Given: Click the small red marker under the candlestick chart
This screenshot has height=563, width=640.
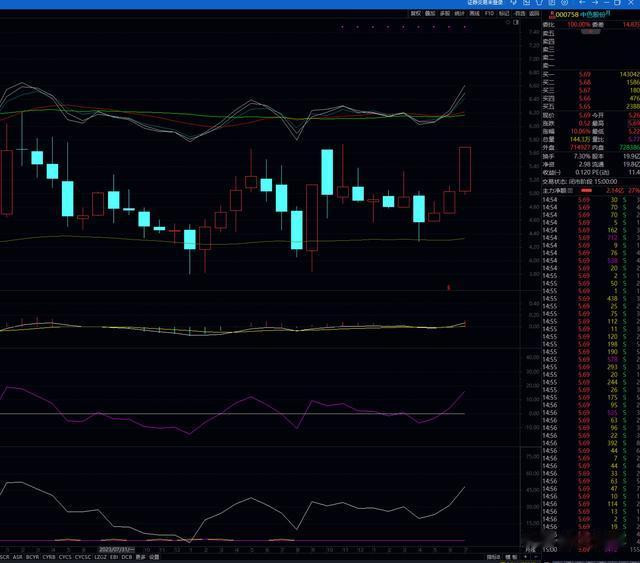Looking at the screenshot, I should click(449, 287).
